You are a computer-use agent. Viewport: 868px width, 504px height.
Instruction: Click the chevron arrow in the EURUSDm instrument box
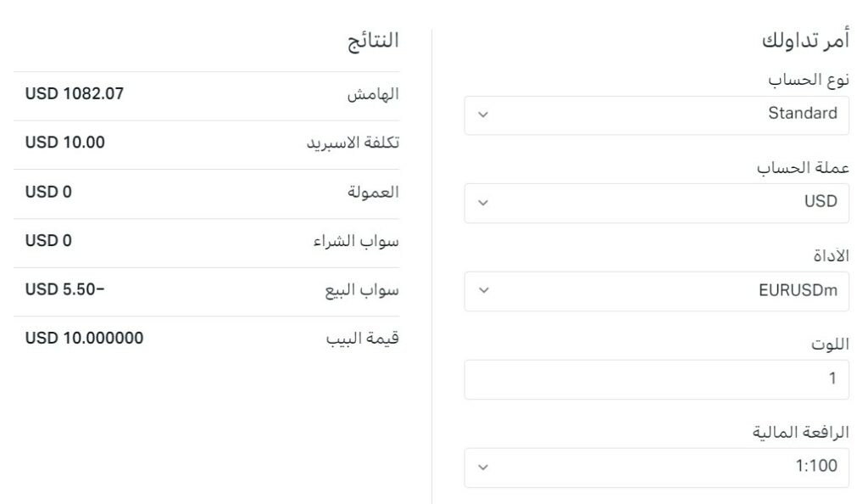(483, 290)
